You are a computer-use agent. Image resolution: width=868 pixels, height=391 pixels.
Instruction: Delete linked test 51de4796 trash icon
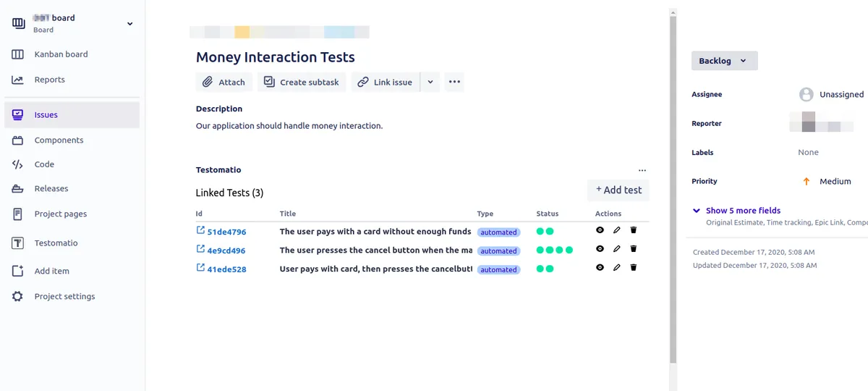click(x=634, y=230)
